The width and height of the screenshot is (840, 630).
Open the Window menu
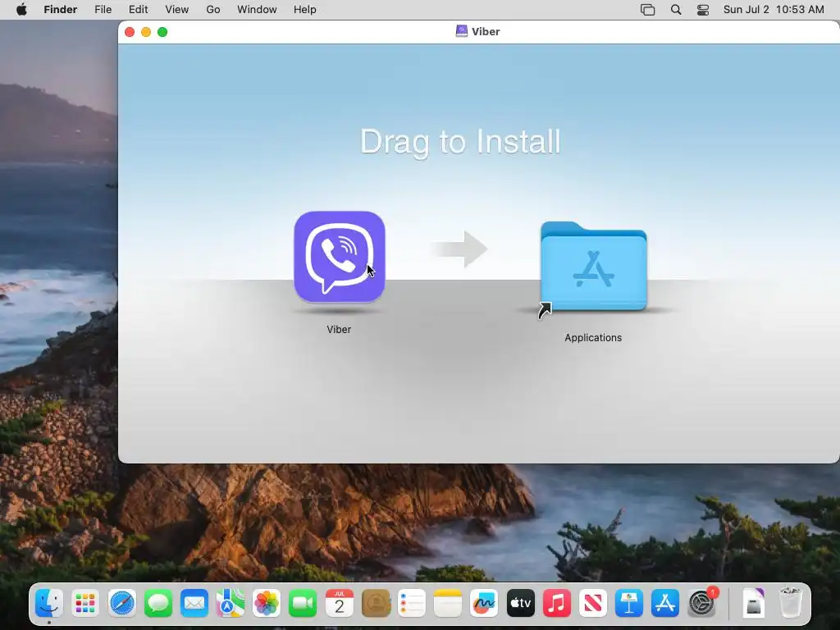click(257, 10)
